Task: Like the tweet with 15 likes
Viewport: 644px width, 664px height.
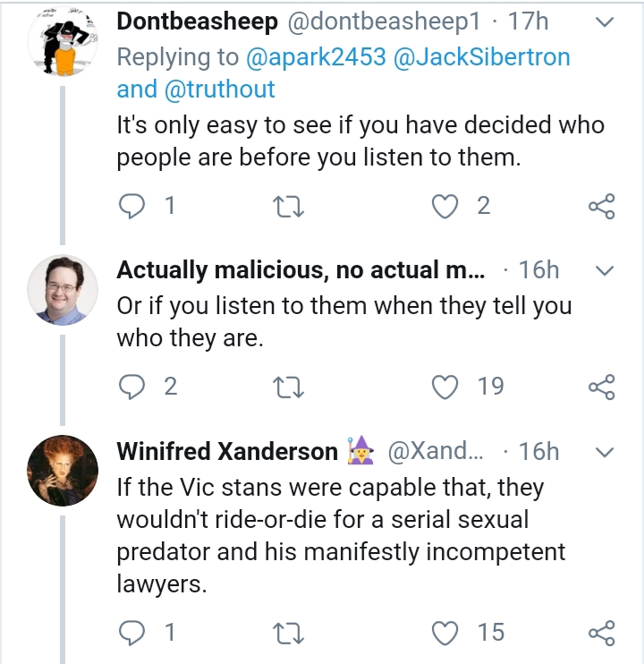Action: pyautogui.click(x=445, y=633)
